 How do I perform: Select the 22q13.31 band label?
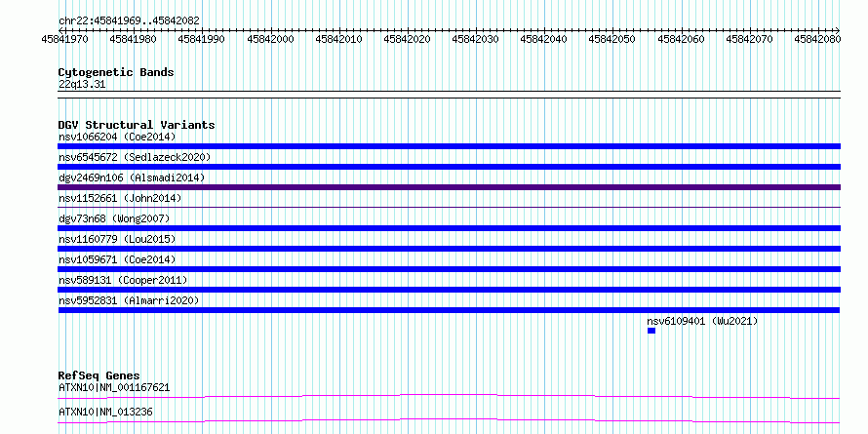point(82,85)
